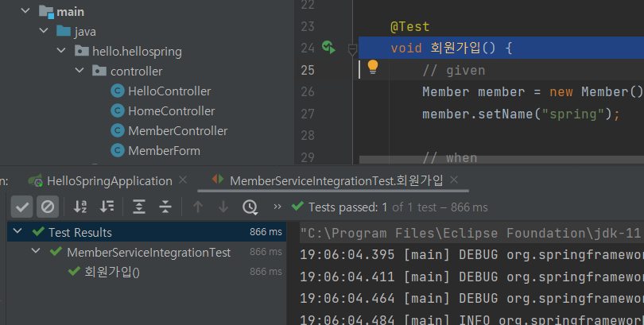Screen dimensions: 644x325
Task: Click green check on MemberServiceIntegrationTest row
Action: pos(56,252)
